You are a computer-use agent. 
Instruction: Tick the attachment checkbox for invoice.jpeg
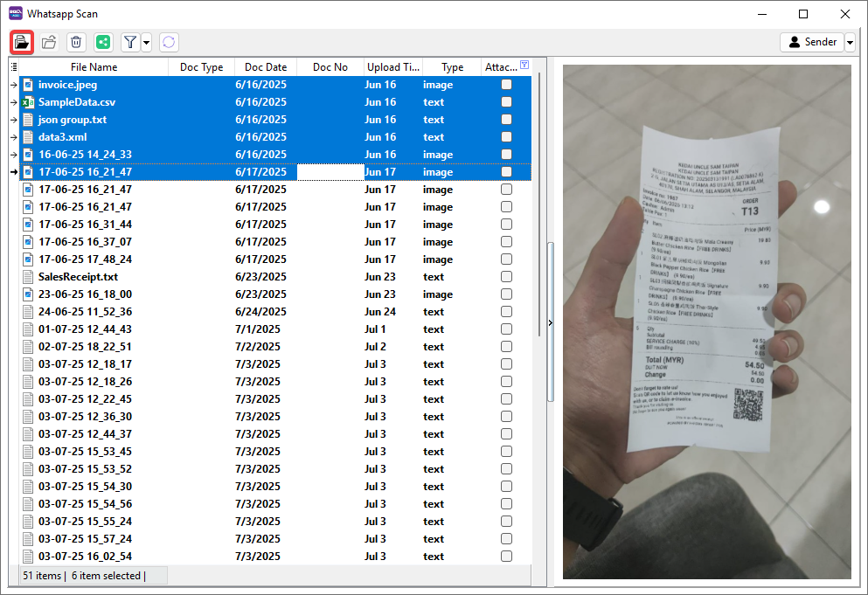click(506, 85)
